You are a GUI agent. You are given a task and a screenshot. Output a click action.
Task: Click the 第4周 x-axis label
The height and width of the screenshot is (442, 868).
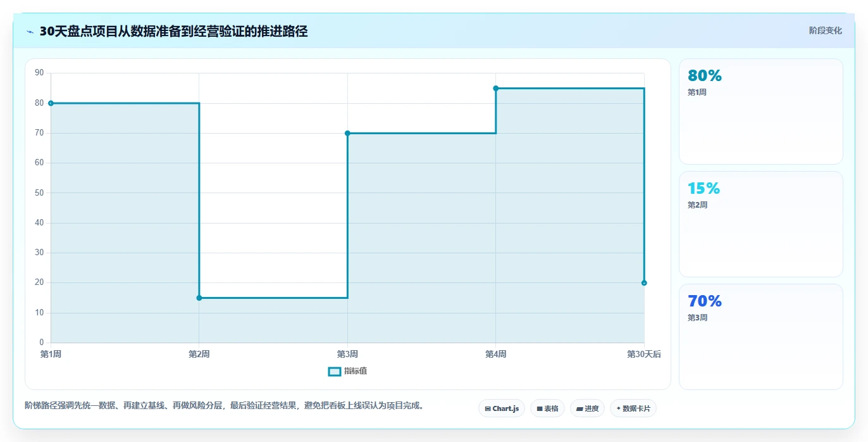[496, 354]
